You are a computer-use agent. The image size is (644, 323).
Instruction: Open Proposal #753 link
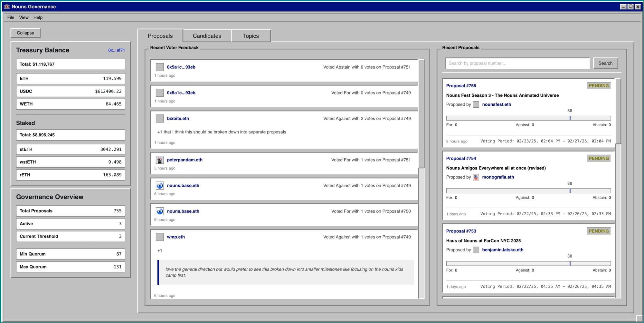(x=461, y=231)
